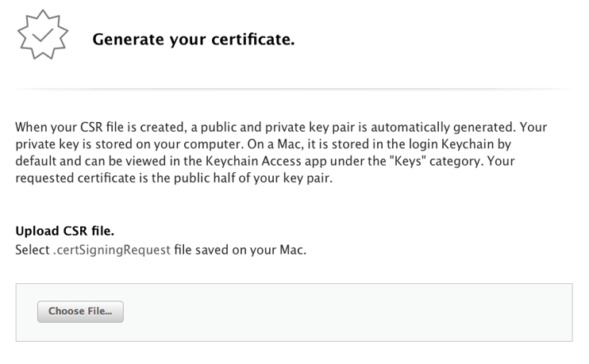The width and height of the screenshot is (589, 364).
Task: Click the certificate seal badge icon
Action: coord(42,35)
